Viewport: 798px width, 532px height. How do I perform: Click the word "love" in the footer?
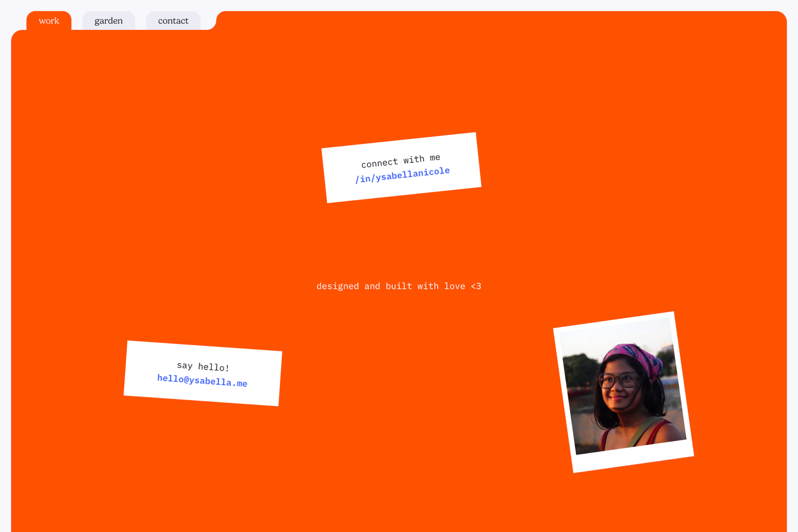tap(454, 286)
